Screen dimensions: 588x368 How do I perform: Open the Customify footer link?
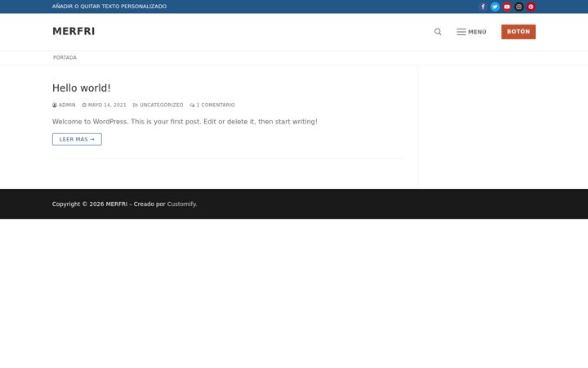[x=181, y=204]
